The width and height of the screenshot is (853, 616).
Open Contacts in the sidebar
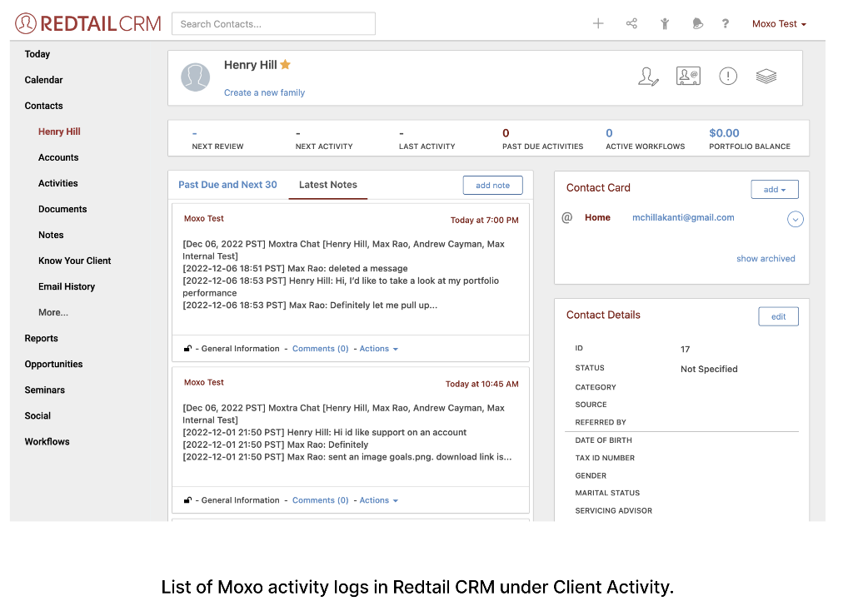pos(43,106)
